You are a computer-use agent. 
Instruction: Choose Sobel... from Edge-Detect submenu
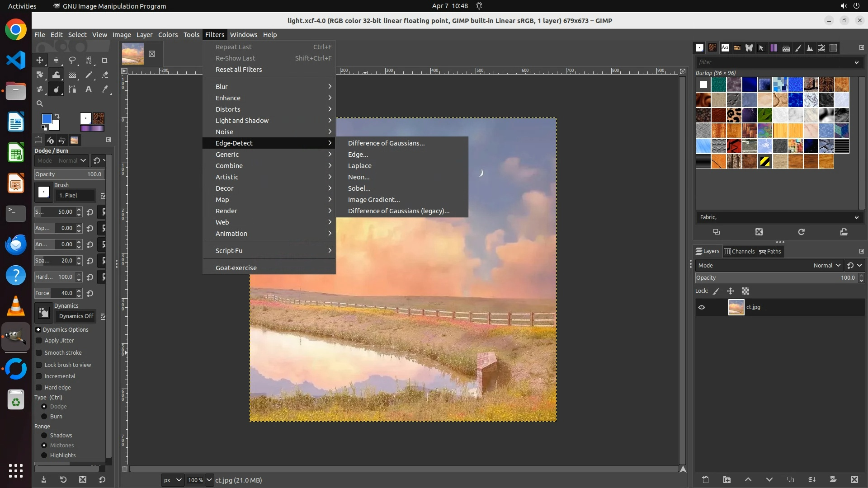359,188
